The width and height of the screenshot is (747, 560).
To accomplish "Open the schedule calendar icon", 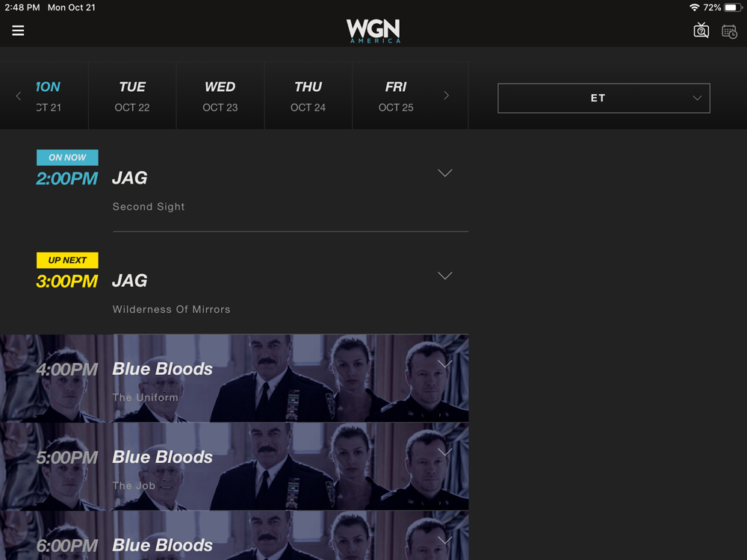I will tap(729, 31).
